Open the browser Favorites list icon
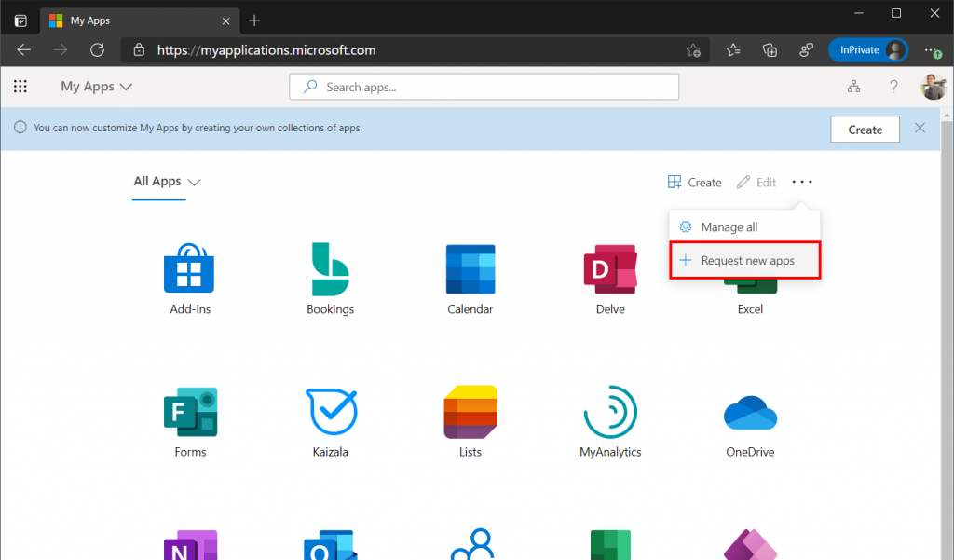The width and height of the screenshot is (954, 560). [733, 50]
